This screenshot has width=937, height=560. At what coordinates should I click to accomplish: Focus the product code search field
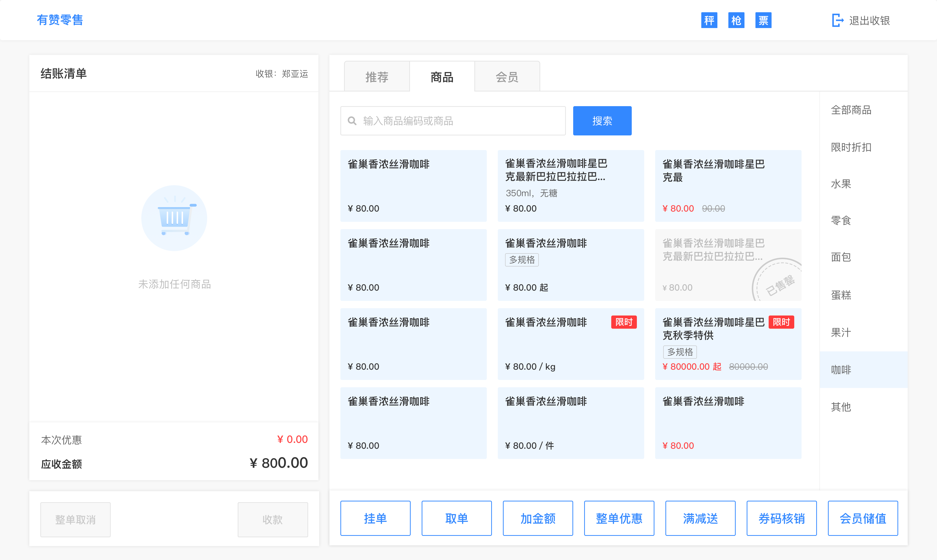(453, 121)
